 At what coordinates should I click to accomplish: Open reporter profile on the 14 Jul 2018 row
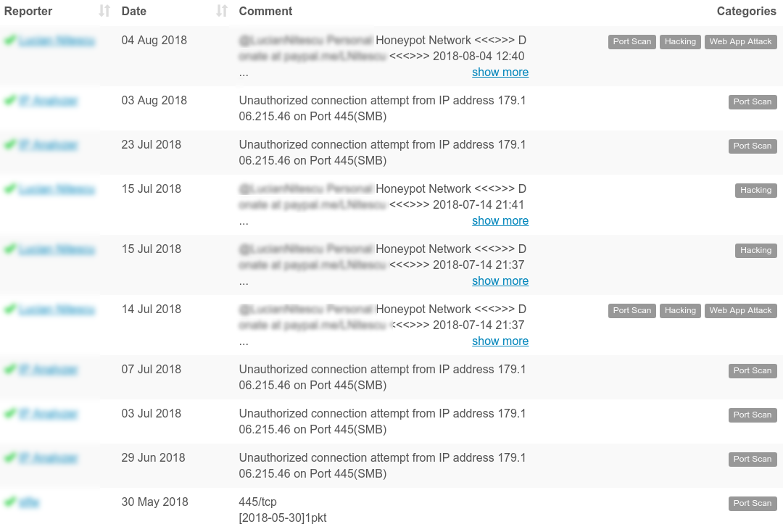57,310
